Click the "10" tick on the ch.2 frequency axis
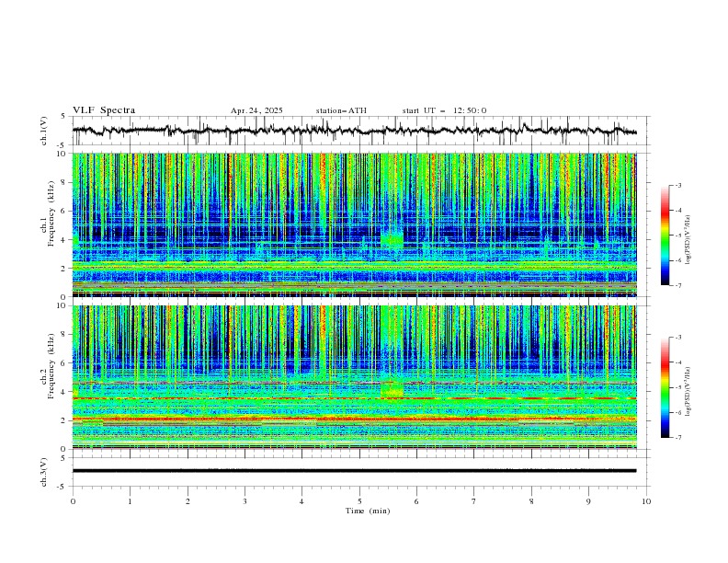 (x=62, y=305)
